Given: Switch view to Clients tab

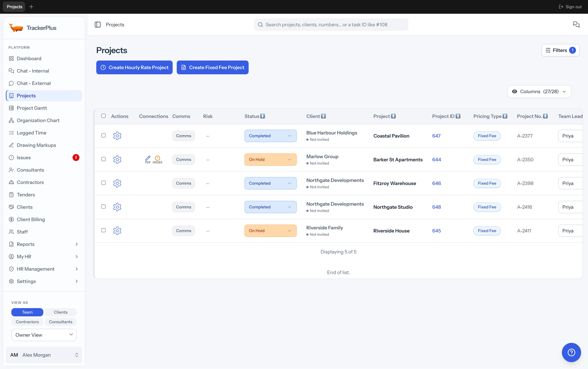Looking at the screenshot, I should coord(61,312).
